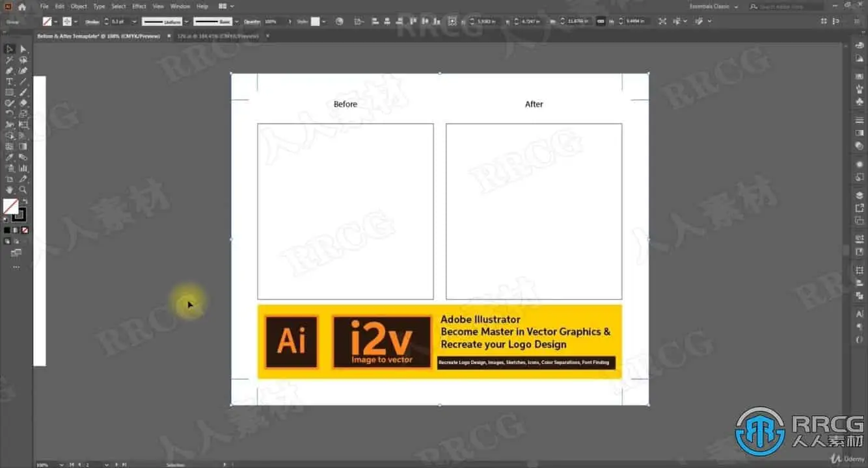Swap fill and stroke colors
The width and height of the screenshot is (868, 468).
[26, 202]
